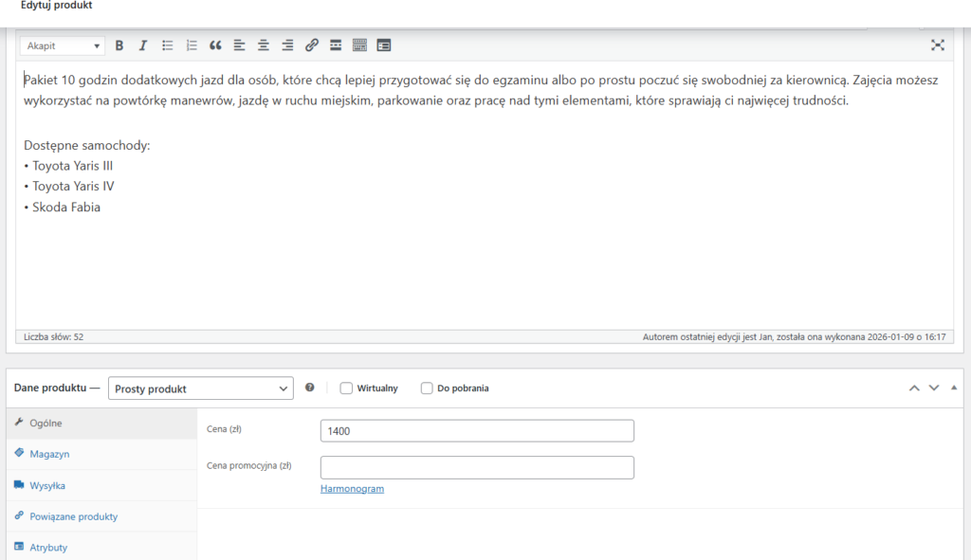Toggle bold formatting in editor toolbar
This screenshot has height=560, width=971.
coord(119,45)
